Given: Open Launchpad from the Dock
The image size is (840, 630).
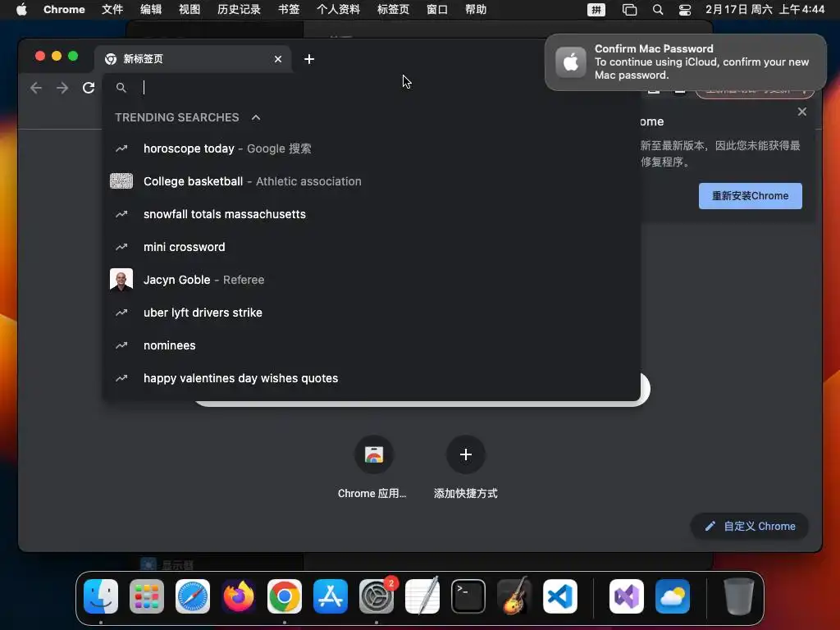Looking at the screenshot, I should click(x=147, y=596).
